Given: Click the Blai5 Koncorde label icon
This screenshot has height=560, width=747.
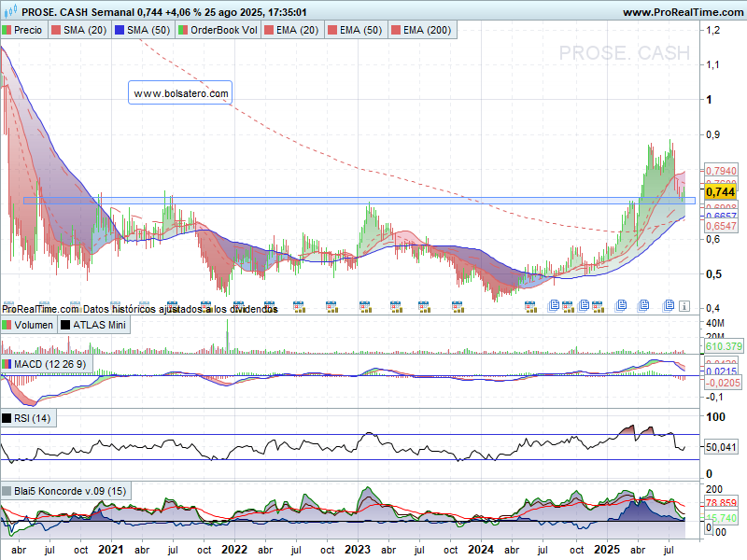Looking at the screenshot, I should pyautogui.click(x=8, y=491).
